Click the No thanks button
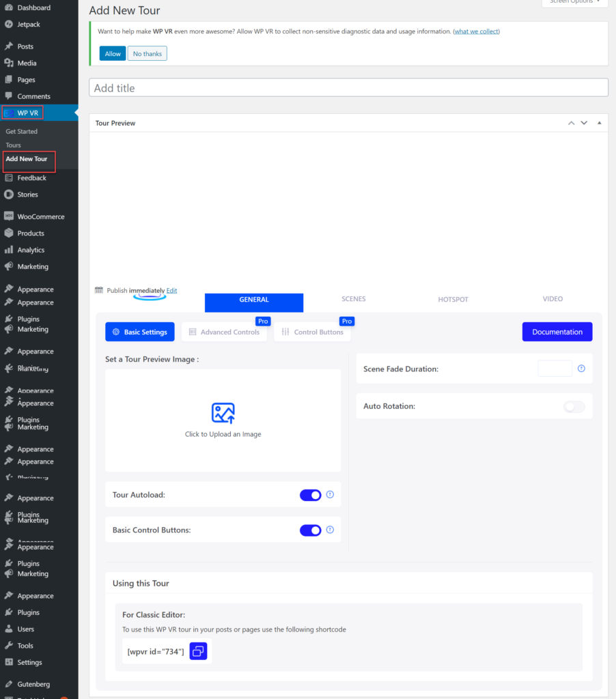This screenshot has width=616, height=699. pos(148,53)
